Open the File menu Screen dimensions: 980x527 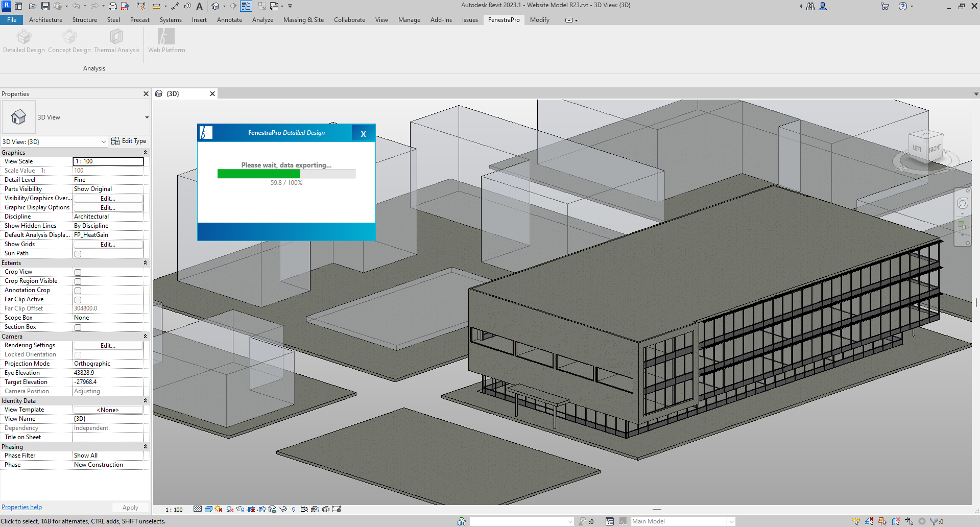click(x=12, y=20)
